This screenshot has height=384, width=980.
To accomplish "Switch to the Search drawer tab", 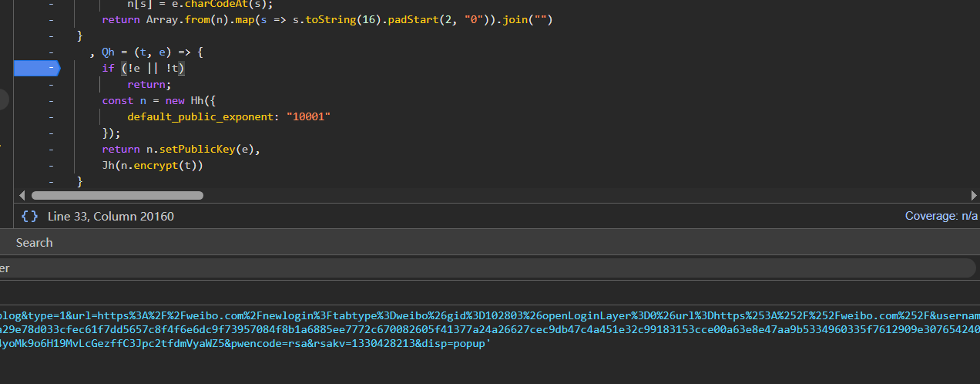I will point(35,243).
